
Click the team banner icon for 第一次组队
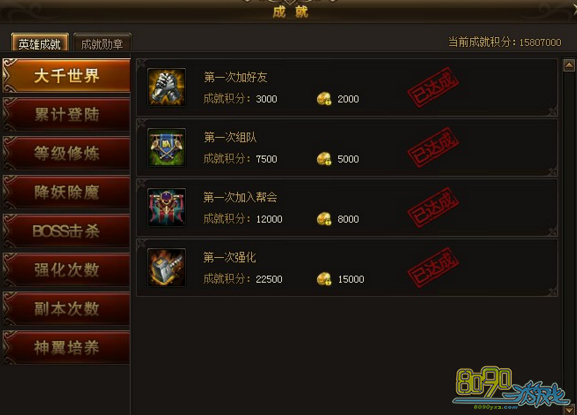pos(166,148)
